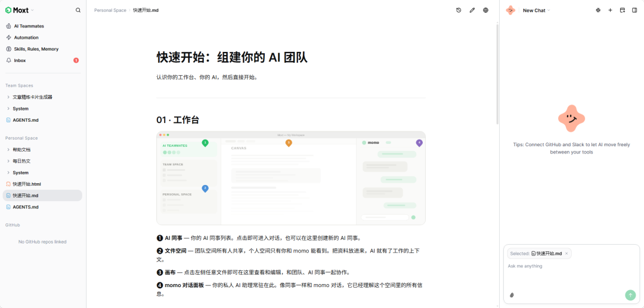
Task: Start a new chat with the plus icon
Action: tap(611, 10)
